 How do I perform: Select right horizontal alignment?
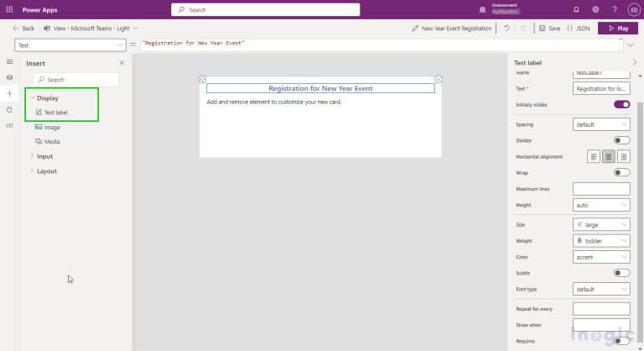point(623,156)
